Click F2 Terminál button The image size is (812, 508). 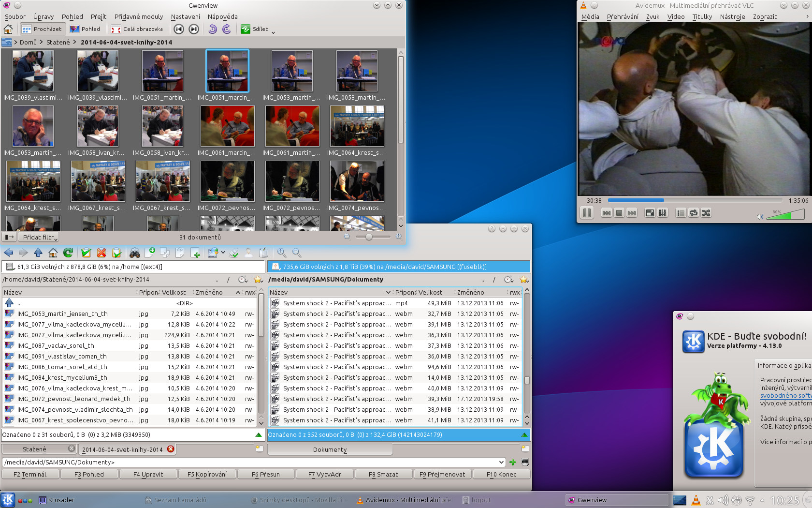[x=30, y=474]
